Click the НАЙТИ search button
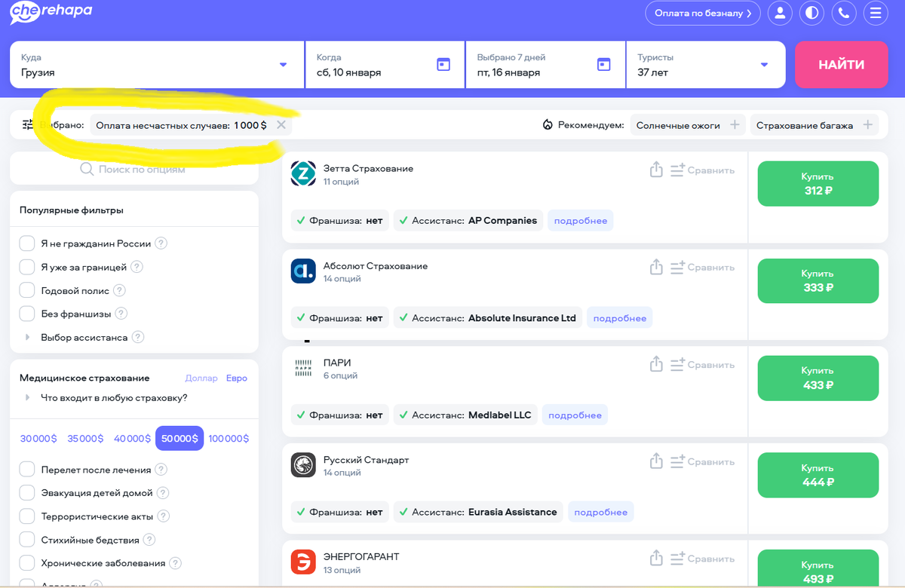This screenshot has width=905, height=588. click(x=842, y=65)
